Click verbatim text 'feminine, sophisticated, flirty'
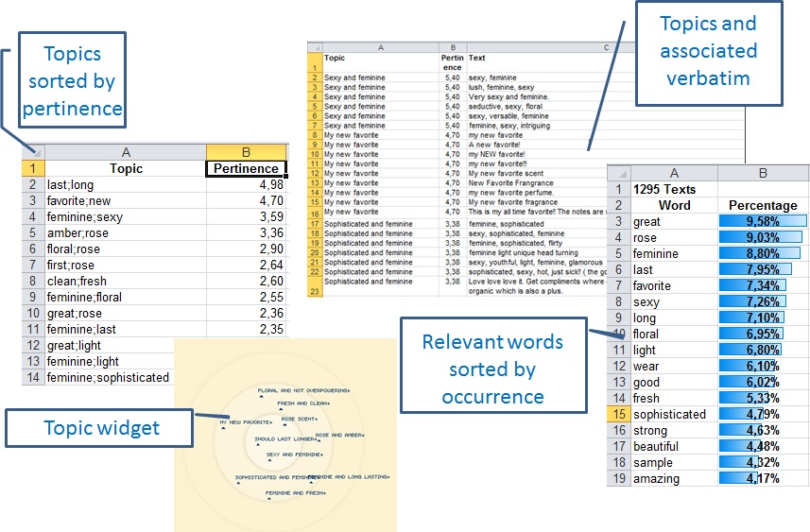This screenshot has height=532, width=810. tap(515, 243)
